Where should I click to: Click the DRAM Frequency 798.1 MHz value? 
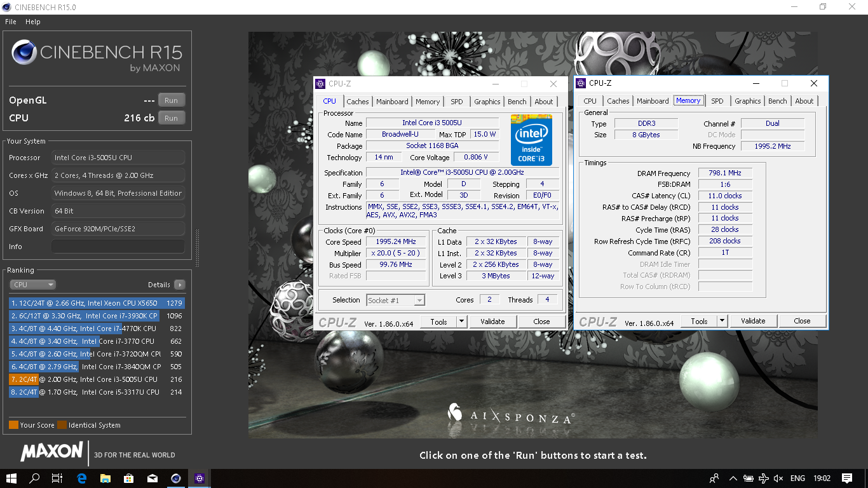point(726,173)
